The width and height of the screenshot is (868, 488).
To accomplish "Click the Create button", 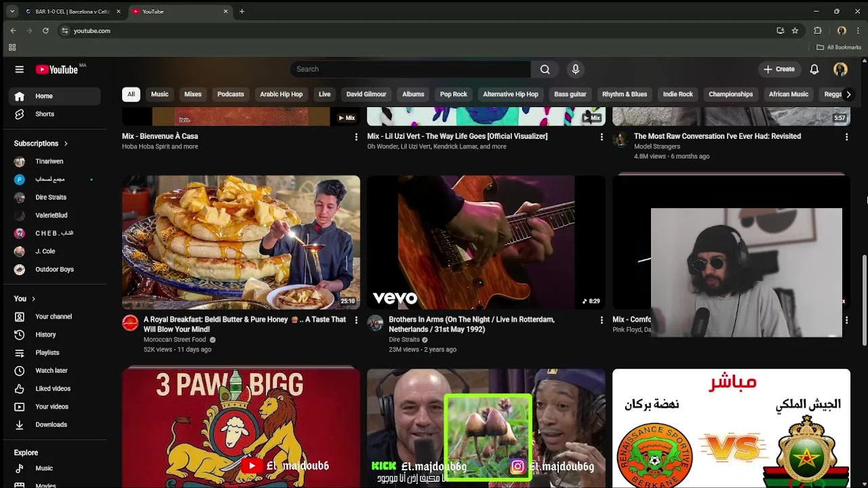I will (778, 69).
